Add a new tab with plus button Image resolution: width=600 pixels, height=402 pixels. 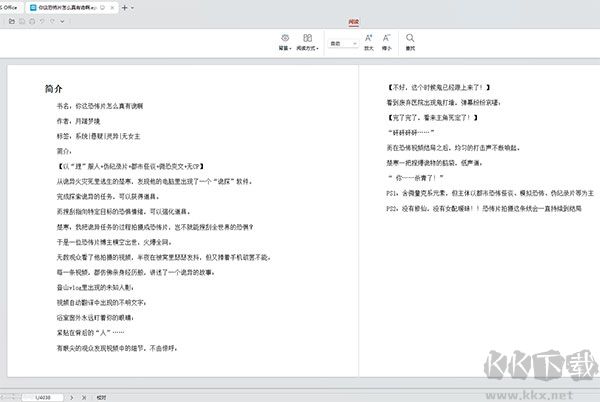tap(124, 8)
